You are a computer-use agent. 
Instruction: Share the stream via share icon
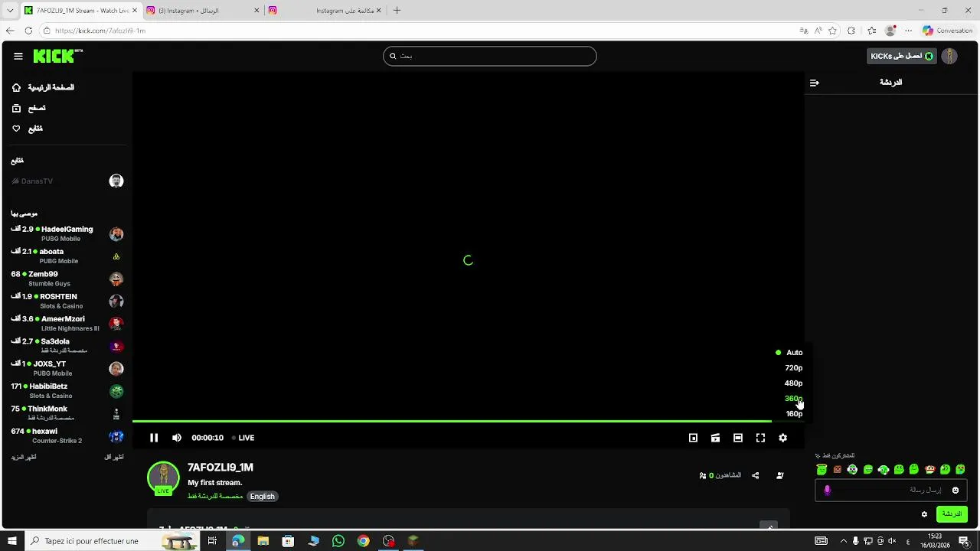coord(756,475)
